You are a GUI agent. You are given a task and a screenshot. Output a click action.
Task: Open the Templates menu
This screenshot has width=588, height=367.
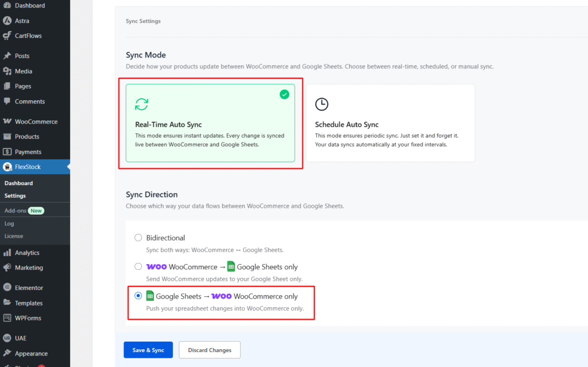coord(35,303)
